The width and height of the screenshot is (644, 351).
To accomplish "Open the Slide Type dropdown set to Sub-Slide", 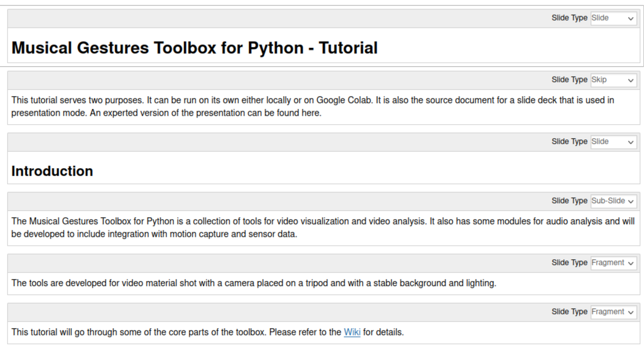I will coord(613,201).
